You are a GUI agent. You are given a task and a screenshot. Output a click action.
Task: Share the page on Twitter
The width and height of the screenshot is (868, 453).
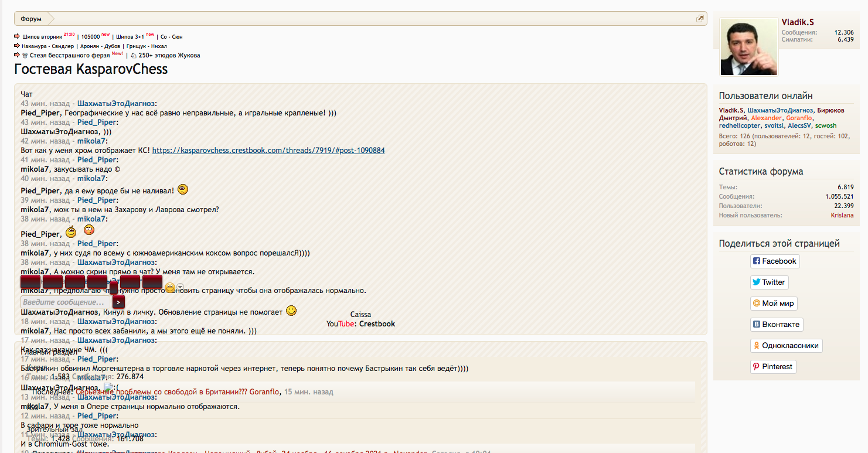pos(769,282)
